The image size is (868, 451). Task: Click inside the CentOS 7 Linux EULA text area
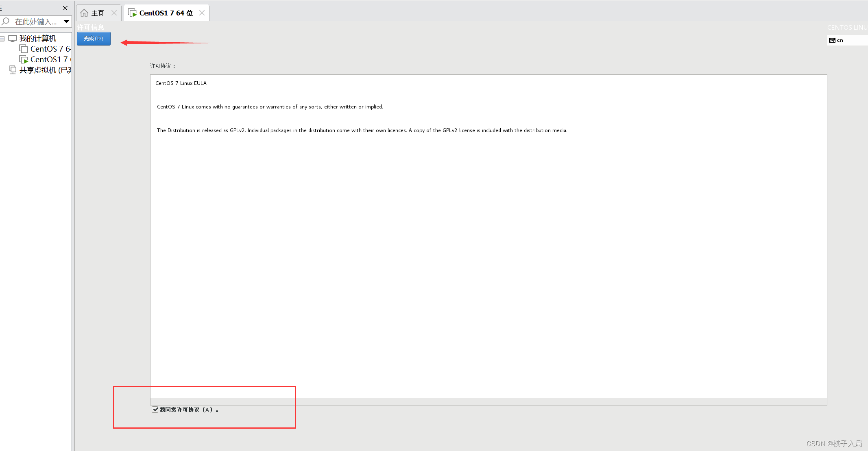pyautogui.click(x=488, y=244)
